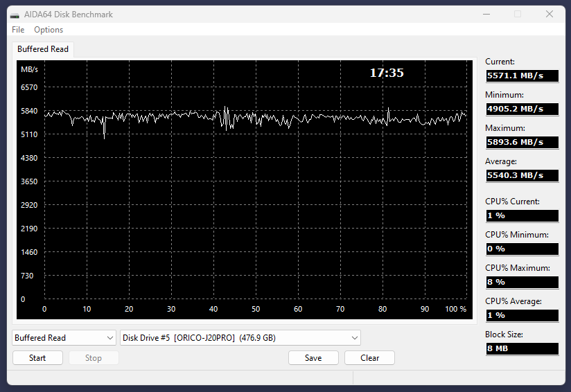This screenshot has width=571, height=392.
Task: Open the File menu
Action: [x=18, y=30]
